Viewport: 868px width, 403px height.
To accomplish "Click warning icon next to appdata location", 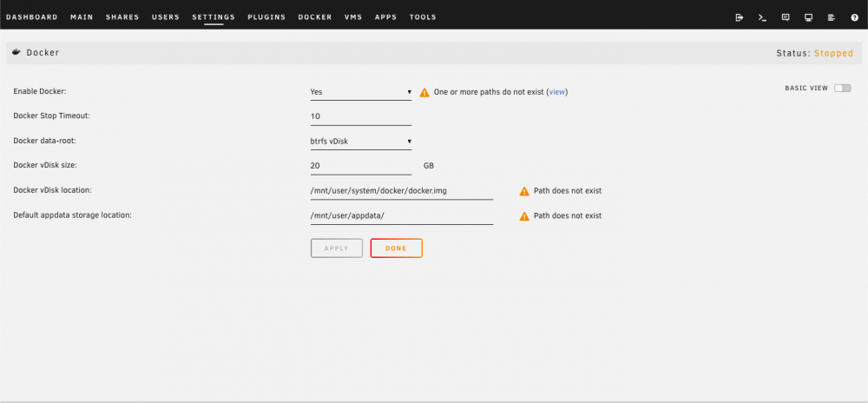I will click(524, 216).
